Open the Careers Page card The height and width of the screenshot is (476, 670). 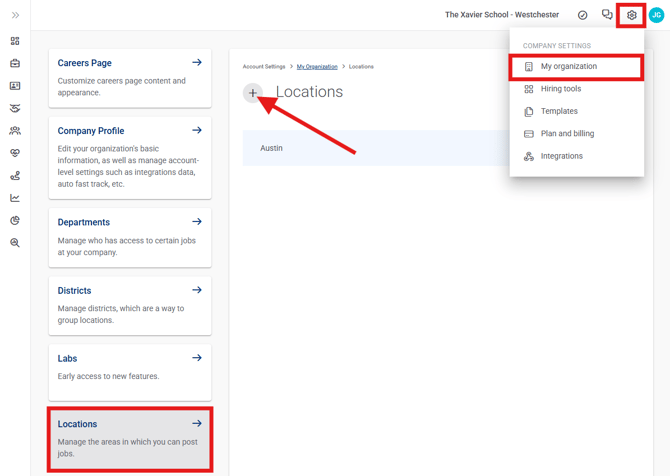coord(130,78)
